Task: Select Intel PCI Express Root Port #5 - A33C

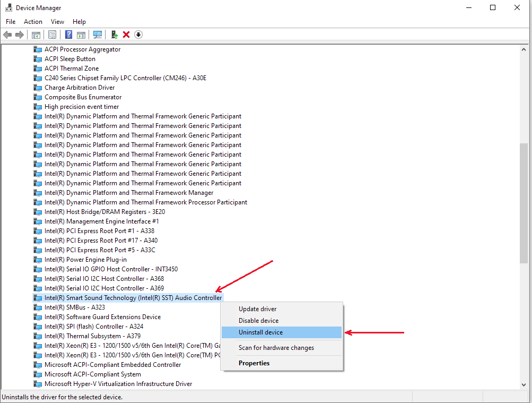Action: (100, 250)
